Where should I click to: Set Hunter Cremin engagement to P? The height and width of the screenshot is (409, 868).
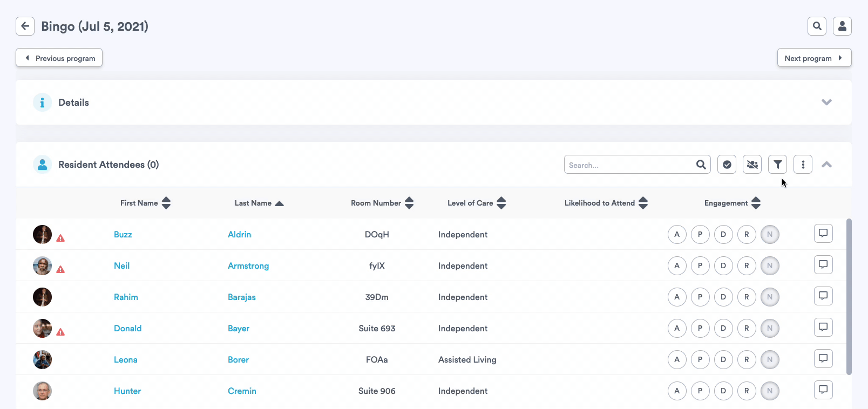pyautogui.click(x=700, y=391)
